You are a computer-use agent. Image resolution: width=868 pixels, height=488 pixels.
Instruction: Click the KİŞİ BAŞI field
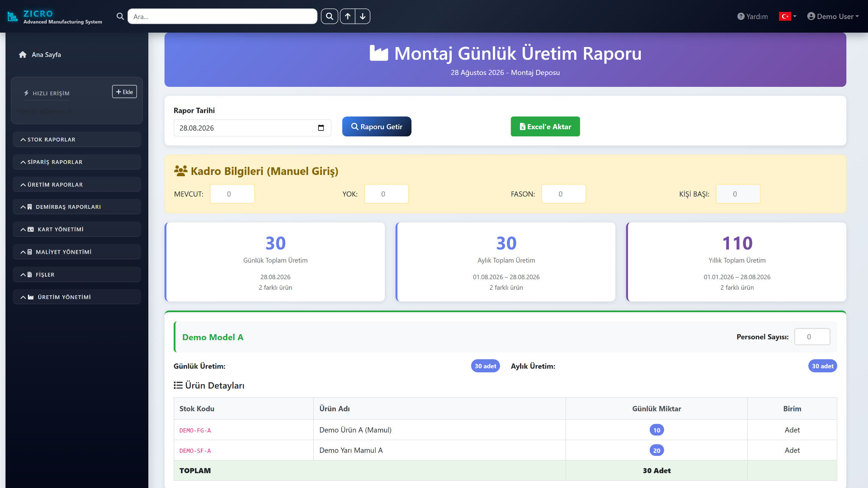(738, 194)
